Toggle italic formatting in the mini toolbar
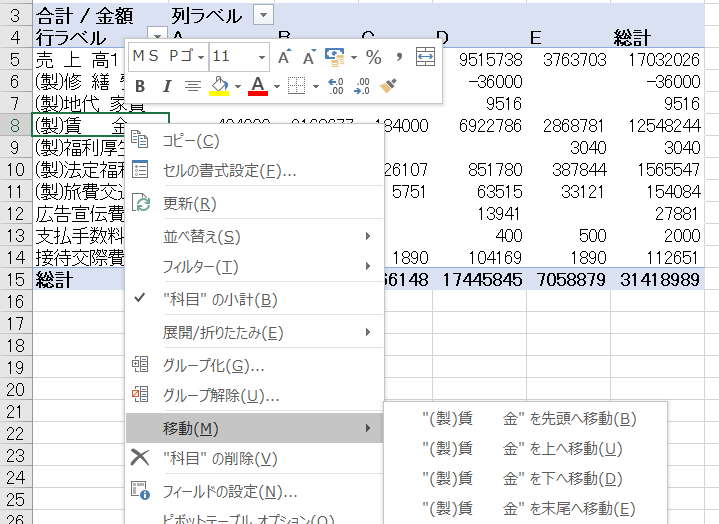The image size is (719, 524). coord(166,87)
